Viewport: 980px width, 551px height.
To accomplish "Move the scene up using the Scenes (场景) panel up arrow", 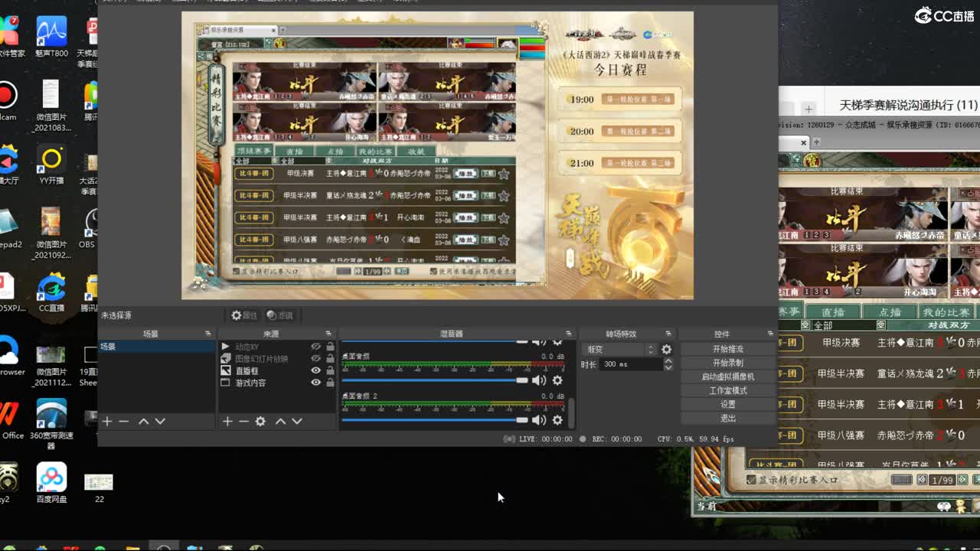I will pos(143,422).
